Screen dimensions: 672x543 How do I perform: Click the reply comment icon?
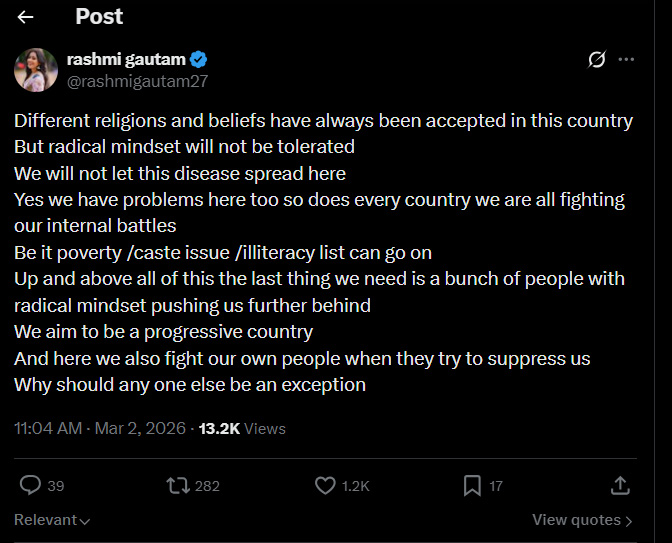pyautogui.click(x=31, y=486)
